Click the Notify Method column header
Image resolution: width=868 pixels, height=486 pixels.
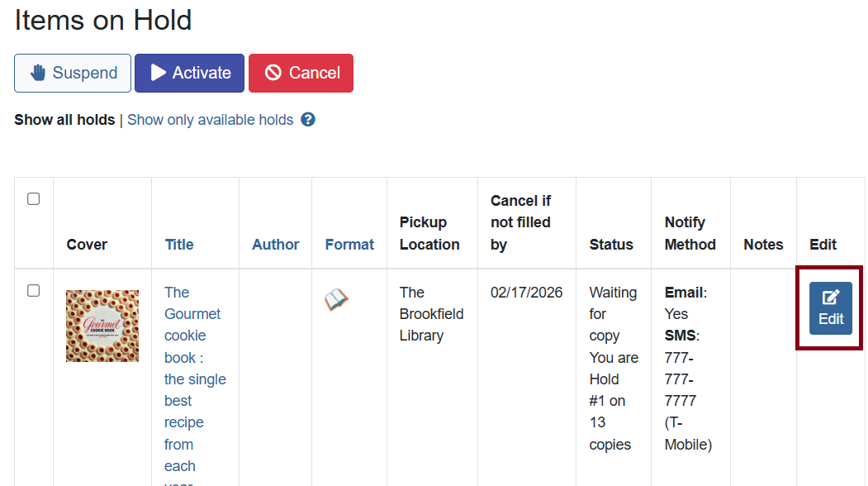690,233
